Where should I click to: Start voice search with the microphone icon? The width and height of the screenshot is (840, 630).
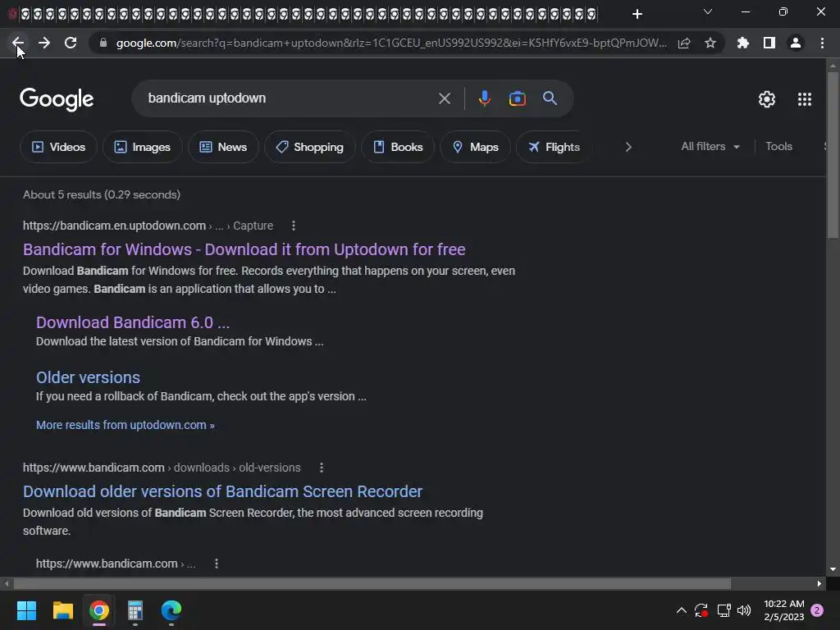pyautogui.click(x=484, y=98)
